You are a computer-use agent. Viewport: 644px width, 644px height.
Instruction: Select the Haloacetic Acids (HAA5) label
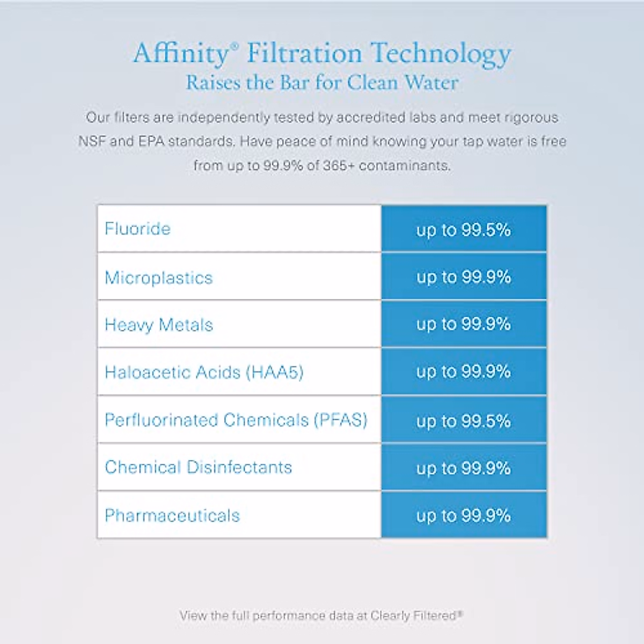click(204, 372)
